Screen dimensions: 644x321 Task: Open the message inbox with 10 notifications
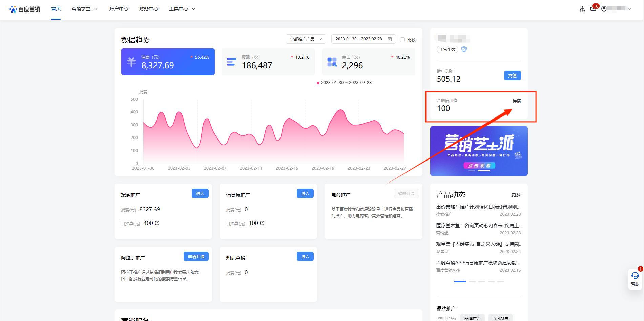pos(593,9)
